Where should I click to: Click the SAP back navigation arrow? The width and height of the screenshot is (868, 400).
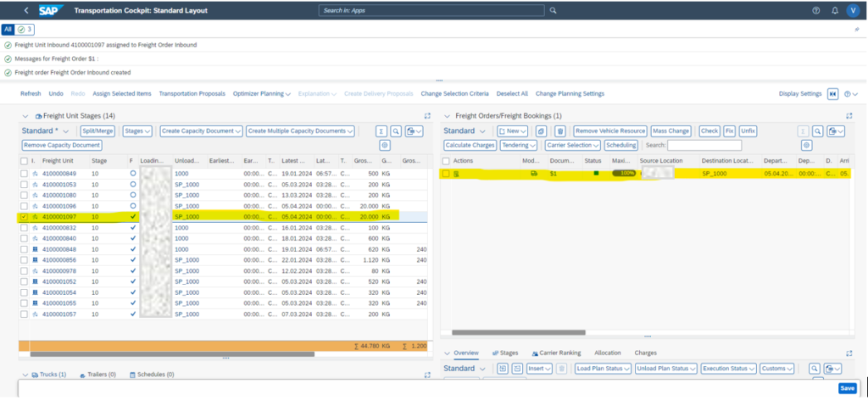tap(27, 10)
